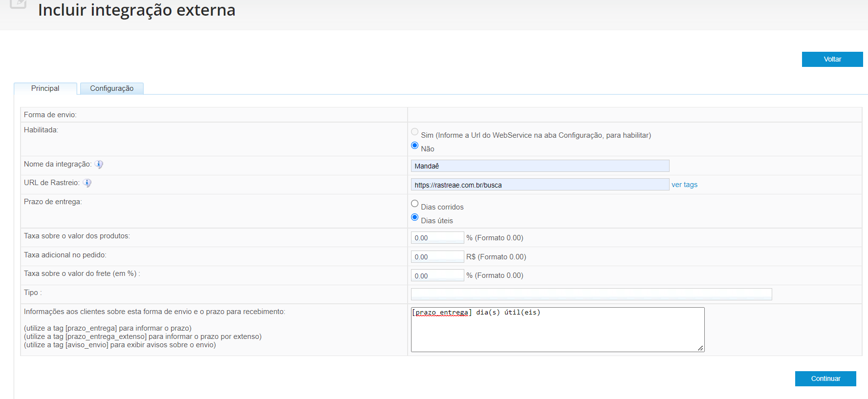The width and height of the screenshot is (868, 399).
Task: Click the resize handle of the information textarea
Action: 700,348
